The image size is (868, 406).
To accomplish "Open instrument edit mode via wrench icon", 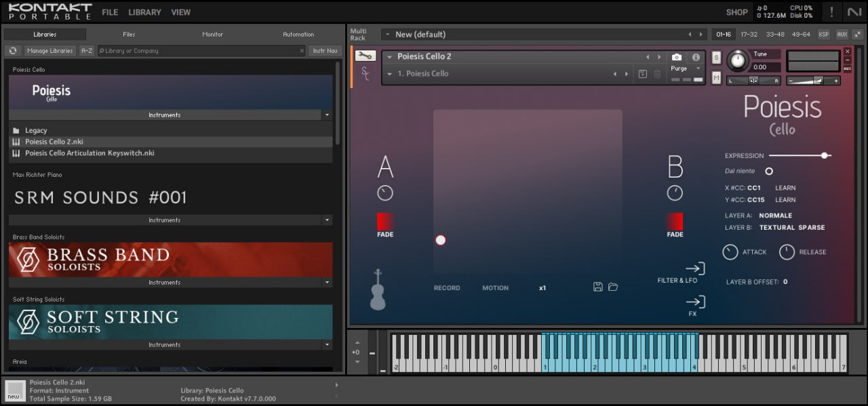I will coord(365,56).
